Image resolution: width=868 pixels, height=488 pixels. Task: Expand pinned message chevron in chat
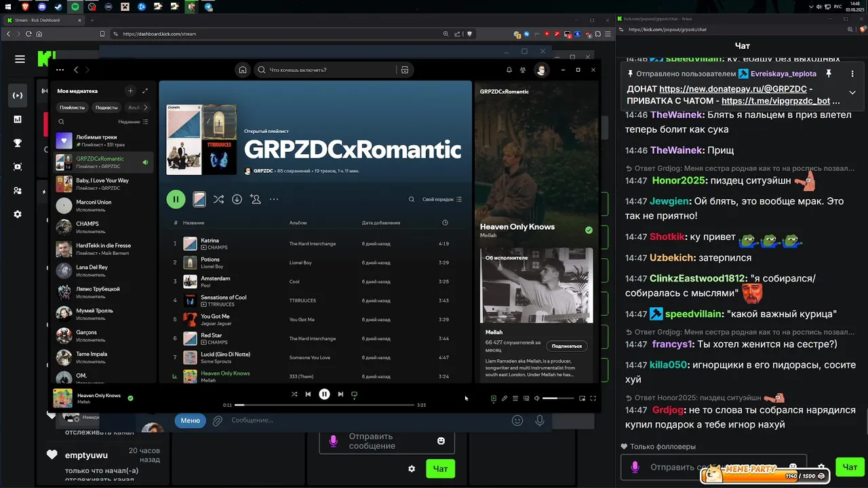click(852, 92)
